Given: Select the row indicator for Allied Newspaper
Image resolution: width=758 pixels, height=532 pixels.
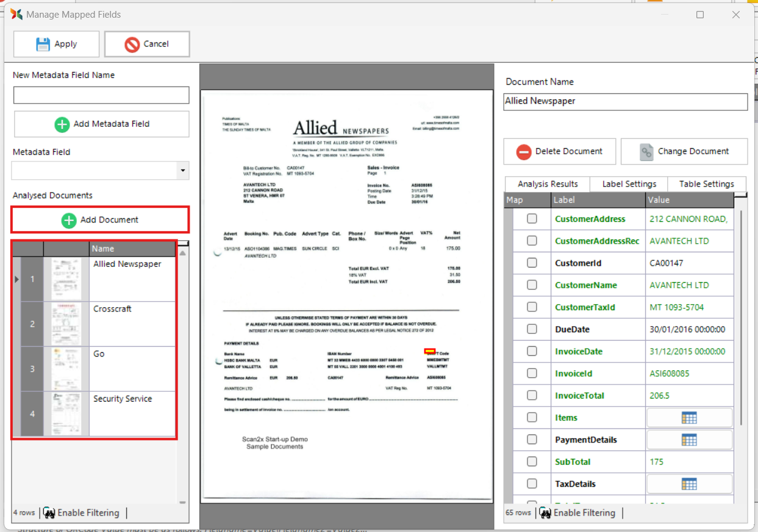Looking at the screenshot, I should 17,279.
